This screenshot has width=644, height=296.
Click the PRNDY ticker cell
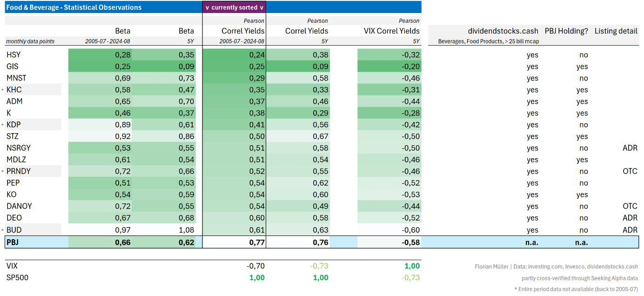coord(19,171)
